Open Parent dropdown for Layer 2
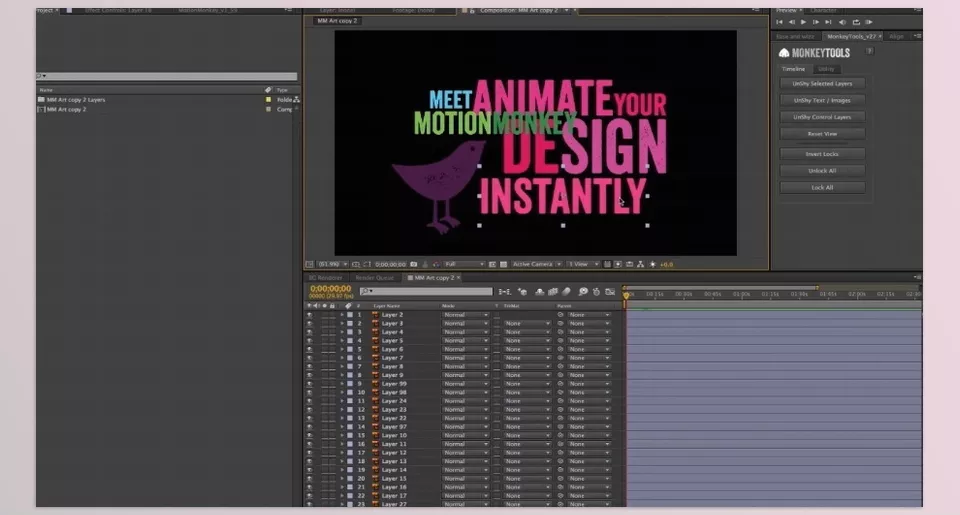The width and height of the screenshot is (960, 515). 589,315
